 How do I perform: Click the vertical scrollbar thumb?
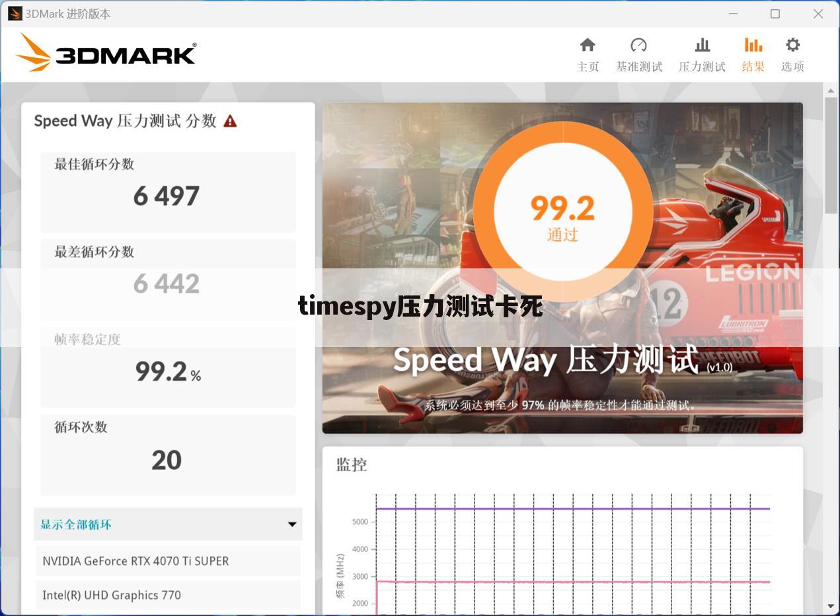[x=831, y=155]
